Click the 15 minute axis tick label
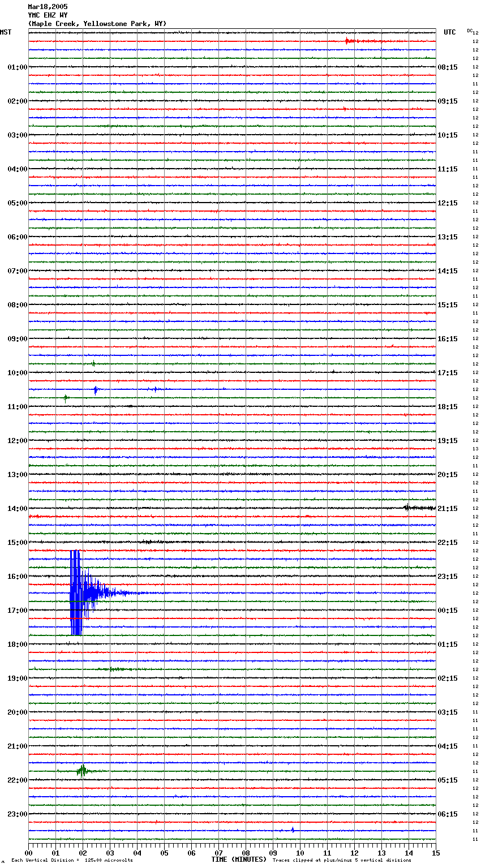This screenshot has height=868, width=481. click(x=436, y=853)
